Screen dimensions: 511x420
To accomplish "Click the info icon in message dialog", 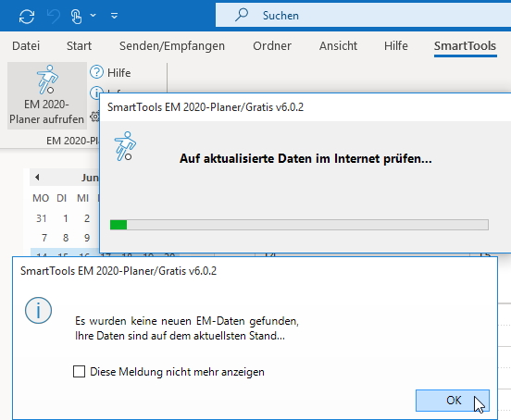I will point(39,310).
